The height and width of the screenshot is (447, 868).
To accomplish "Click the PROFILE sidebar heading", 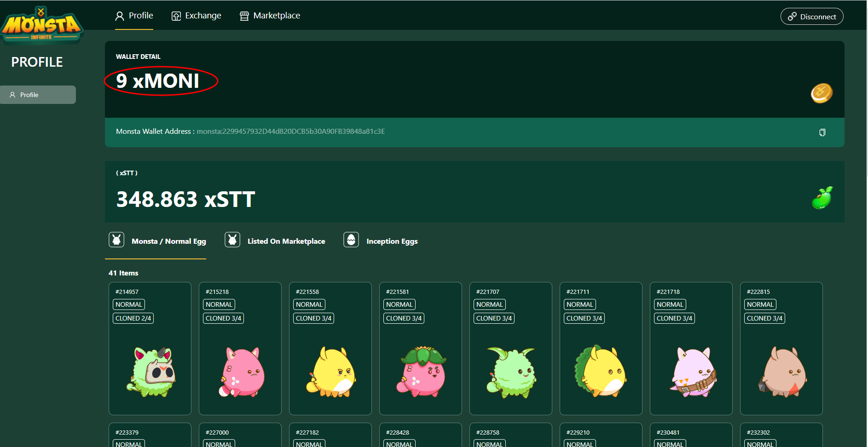I will point(37,62).
